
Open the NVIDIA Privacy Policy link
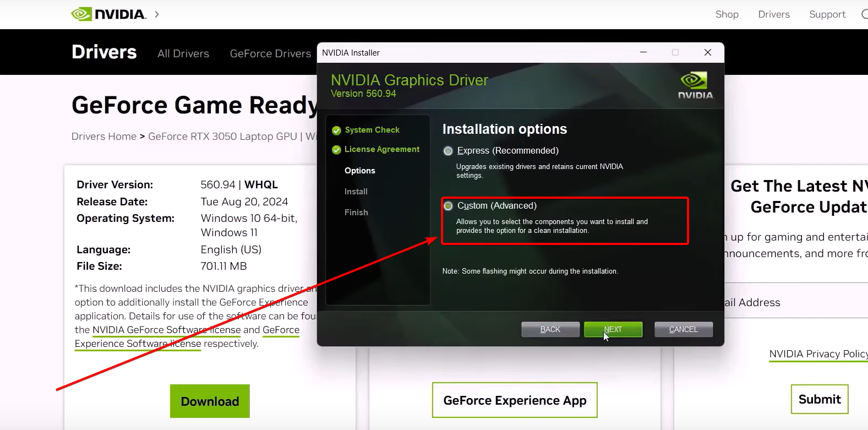818,354
